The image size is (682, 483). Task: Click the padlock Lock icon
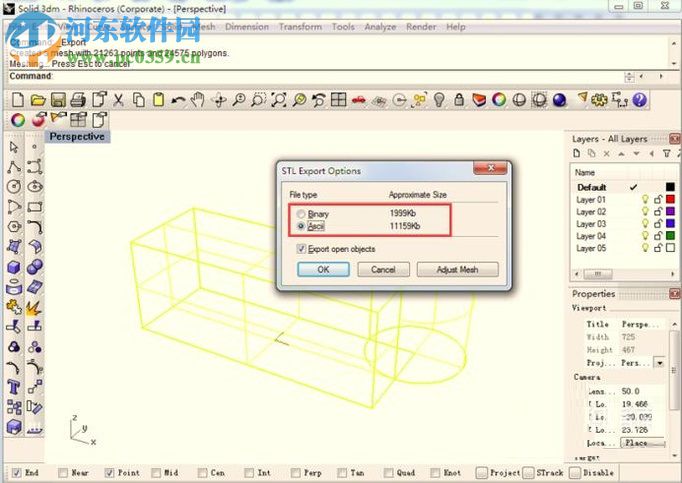[459, 100]
